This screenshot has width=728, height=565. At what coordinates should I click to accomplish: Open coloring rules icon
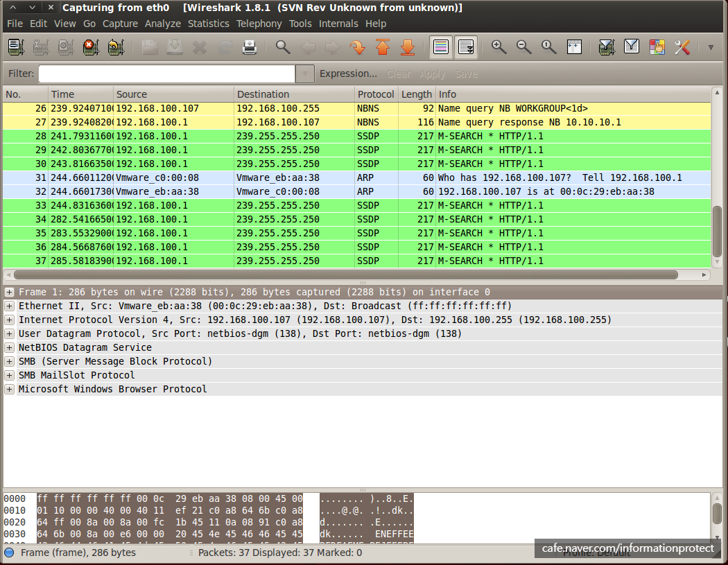[x=657, y=47]
